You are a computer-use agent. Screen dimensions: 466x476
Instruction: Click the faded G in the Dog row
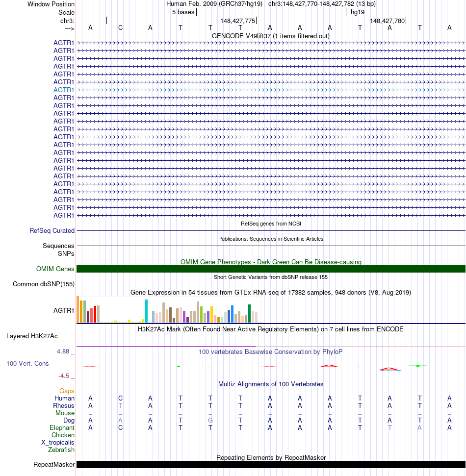tap(210, 421)
